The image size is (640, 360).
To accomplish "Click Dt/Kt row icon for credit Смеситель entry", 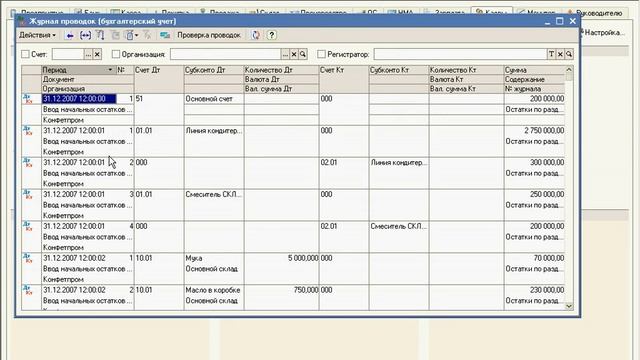I will pyautogui.click(x=28, y=226).
